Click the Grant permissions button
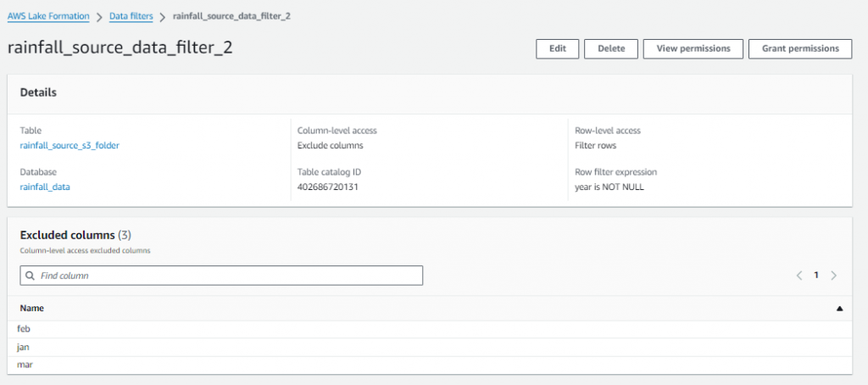 click(x=799, y=49)
